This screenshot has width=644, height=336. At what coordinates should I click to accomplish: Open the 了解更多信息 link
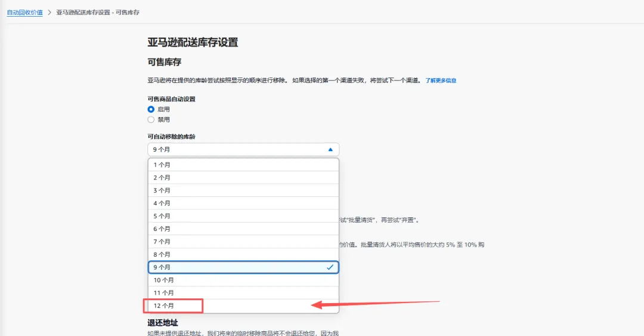pyautogui.click(x=441, y=81)
